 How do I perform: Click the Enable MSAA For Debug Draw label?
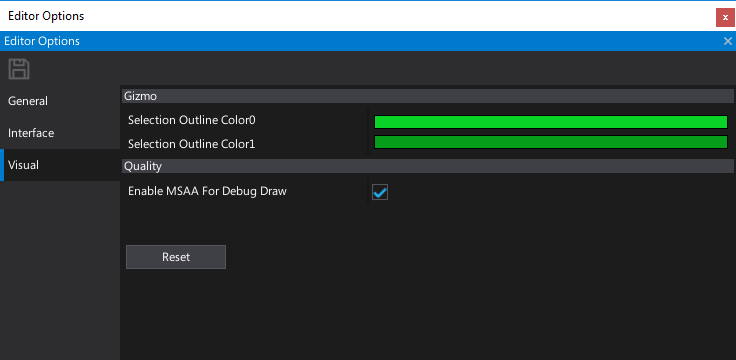[x=207, y=191]
